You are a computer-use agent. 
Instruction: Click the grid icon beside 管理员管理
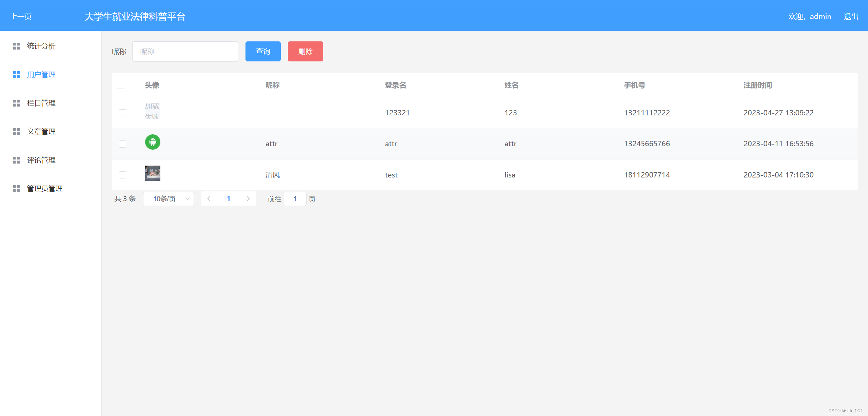pyautogui.click(x=16, y=189)
